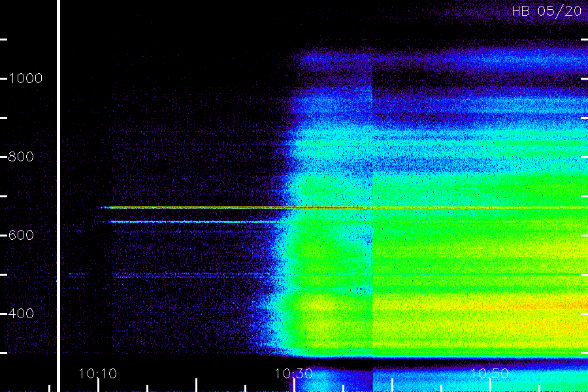The height and width of the screenshot is (392, 588).
Task: Click the 600 frequency axis label
Action: click(21, 235)
